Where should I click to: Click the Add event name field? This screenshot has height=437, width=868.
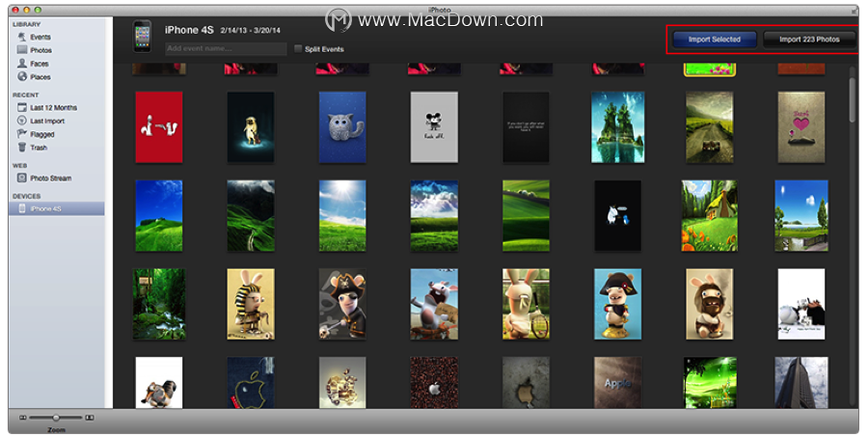tap(226, 49)
